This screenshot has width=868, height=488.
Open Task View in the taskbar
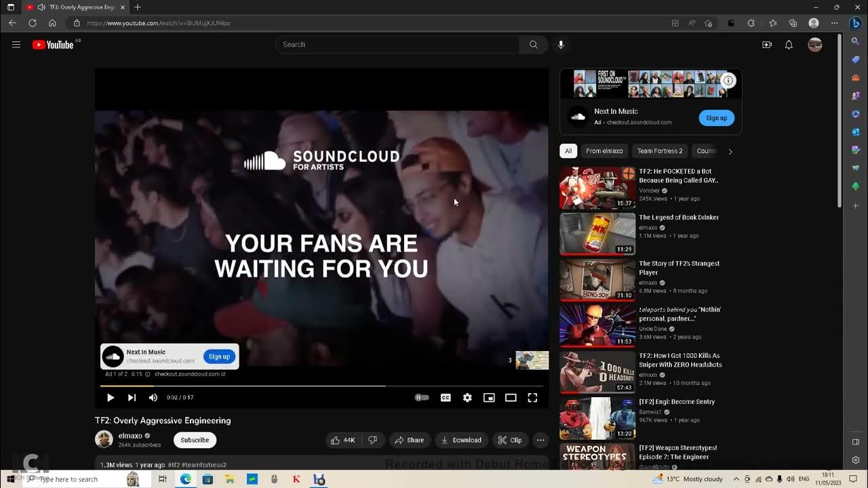163,479
